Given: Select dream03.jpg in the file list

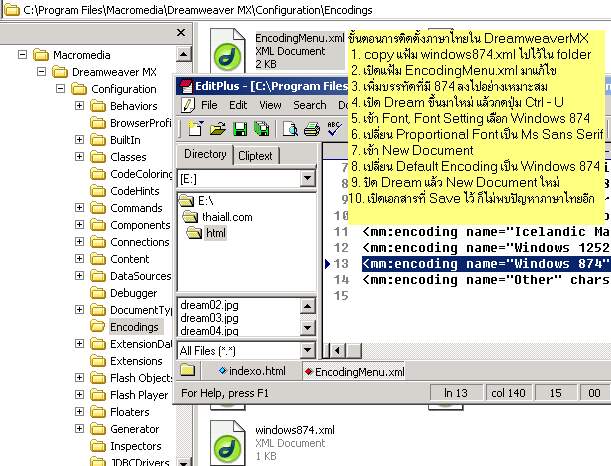Looking at the screenshot, I should 208,318.
